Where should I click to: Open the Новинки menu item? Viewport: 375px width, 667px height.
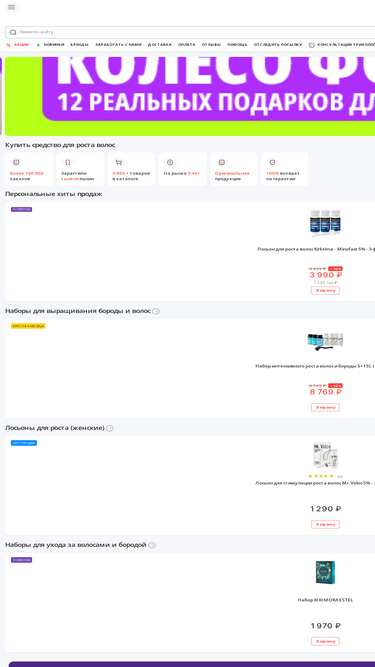pyautogui.click(x=54, y=45)
